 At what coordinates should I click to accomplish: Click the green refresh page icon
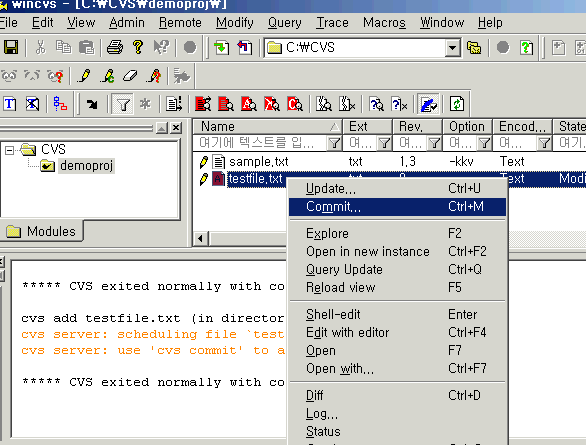click(457, 104)
